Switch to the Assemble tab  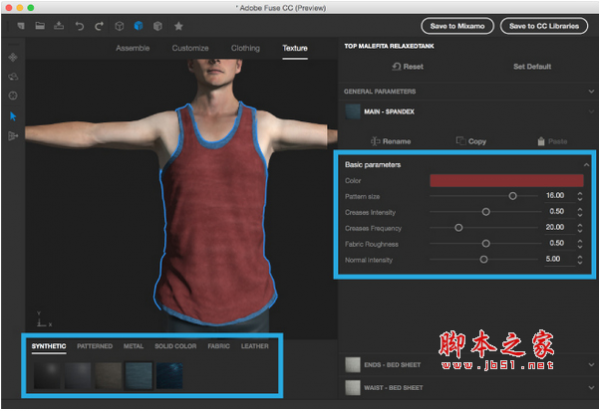tap(132, 48)
